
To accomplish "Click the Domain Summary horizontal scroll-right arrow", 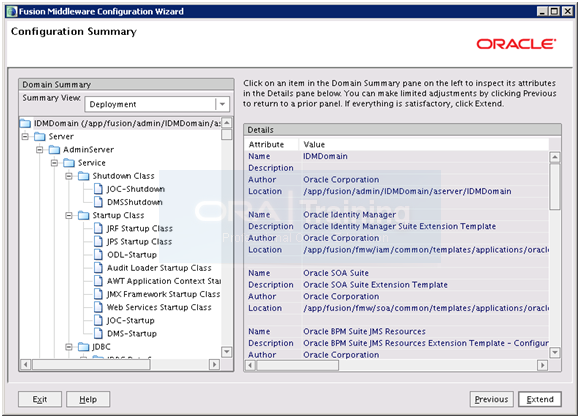I will 214,364.
